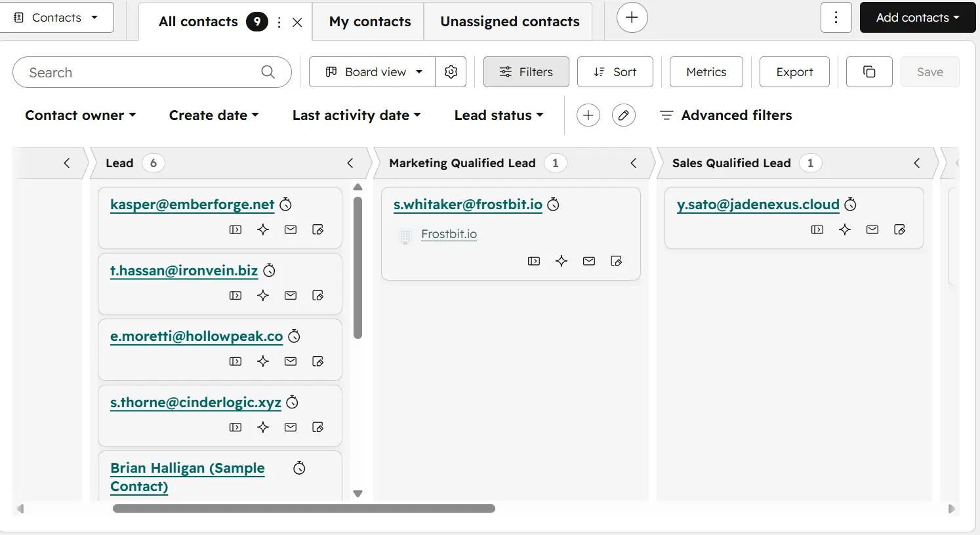
Task: Click horizontal board scrollbar thumb
Action: click(304, 509)
